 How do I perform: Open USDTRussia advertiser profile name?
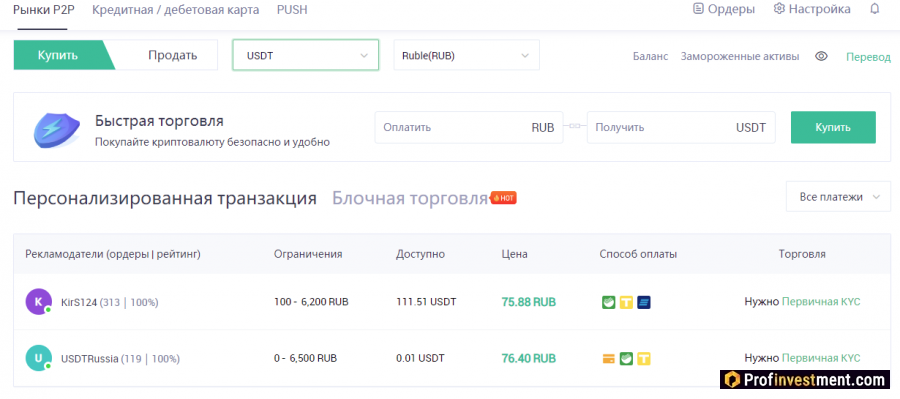pos(90,359)
